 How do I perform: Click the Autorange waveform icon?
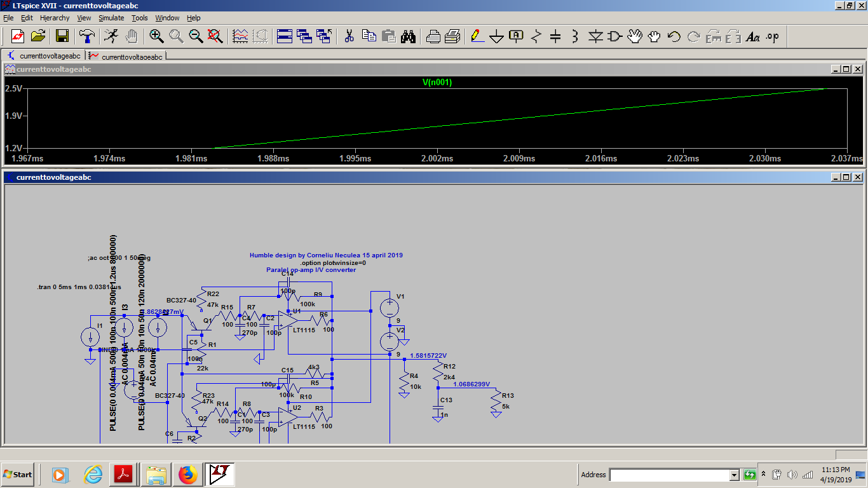click(x=240, y=36)
